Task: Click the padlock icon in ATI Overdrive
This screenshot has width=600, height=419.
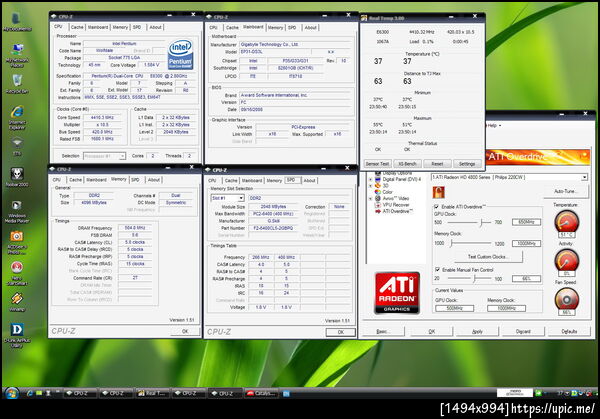Action: (439, 192)
